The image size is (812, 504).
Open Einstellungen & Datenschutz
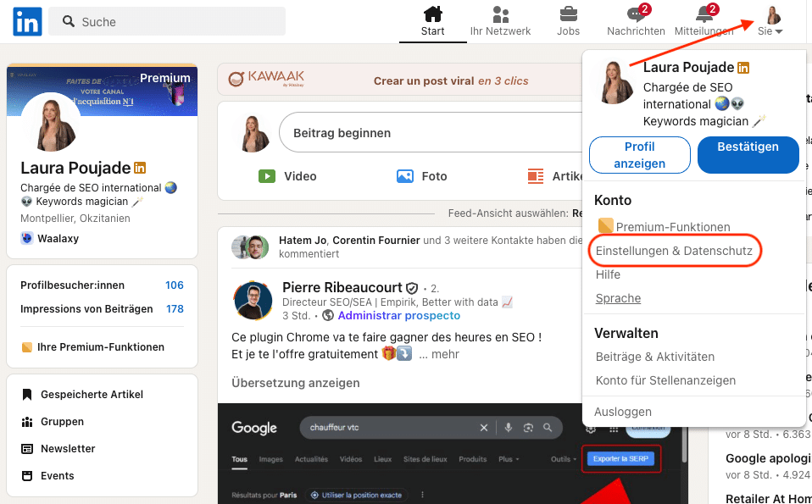click(674, 251)
